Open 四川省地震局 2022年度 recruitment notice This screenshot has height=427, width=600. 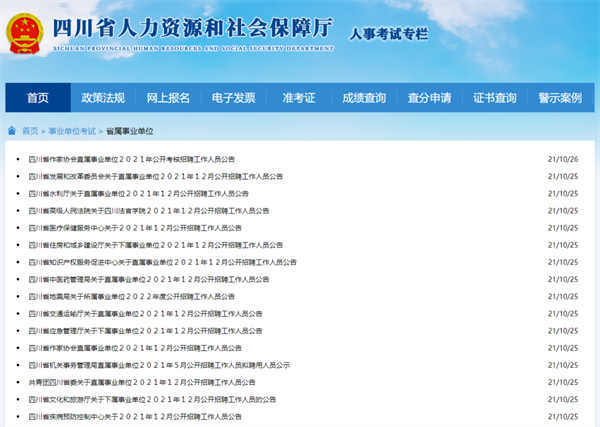(x=132, y=297)
